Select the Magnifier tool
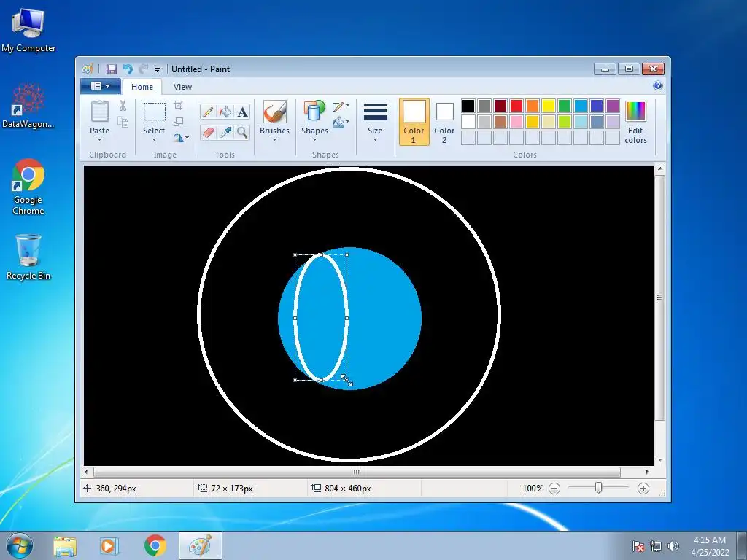Screen dimensions: 747x560 (x=242, y=132)
